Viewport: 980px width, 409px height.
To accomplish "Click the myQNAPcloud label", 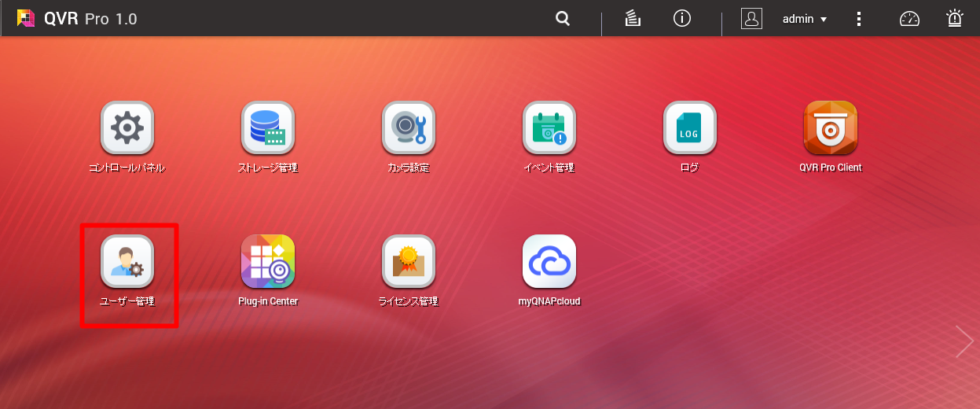I will [549, 301].
